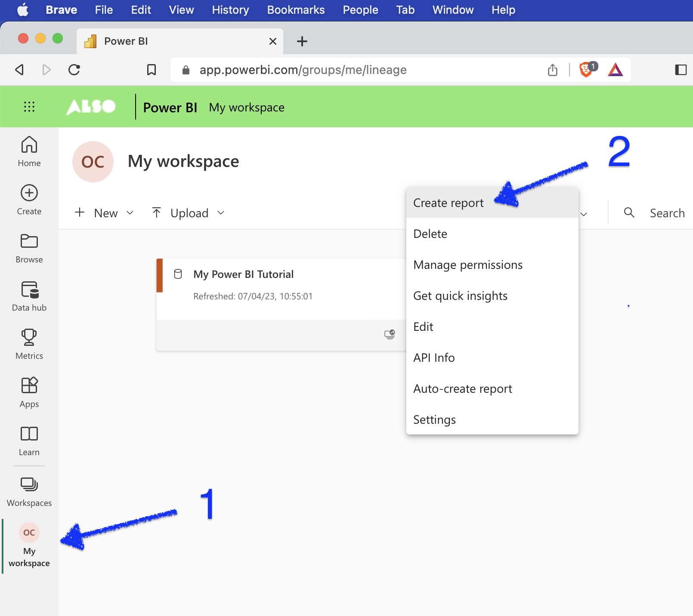Click the Create icon in sidebar
This screenshot has height=616, width=693.
[29, 200]
